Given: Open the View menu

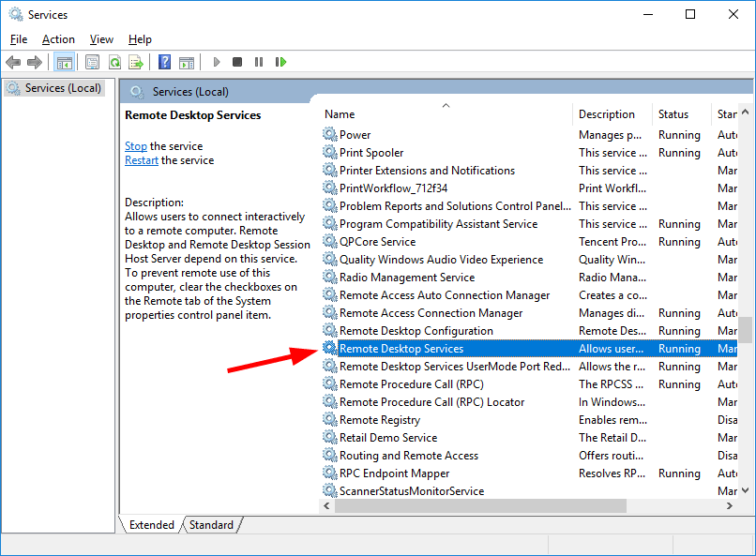Looking at the screenshot, I should tap(101, 39).
